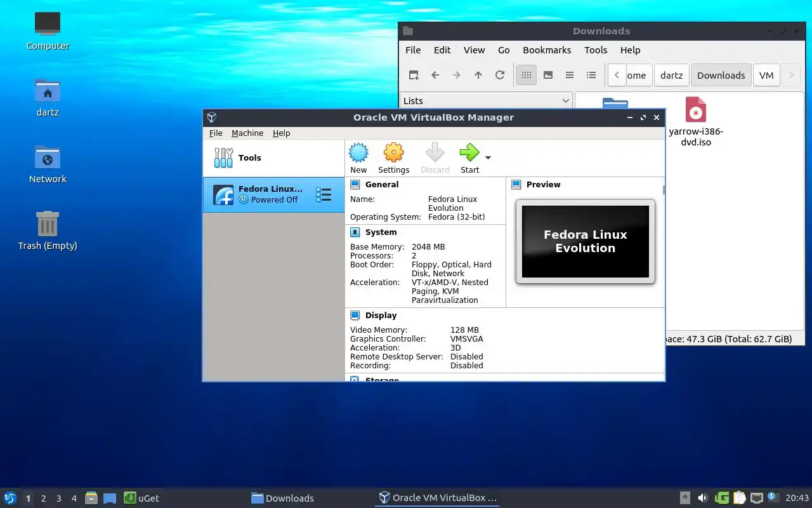
Task: Click the clipboard manager tray icon
Action: [x=739, y=498]
